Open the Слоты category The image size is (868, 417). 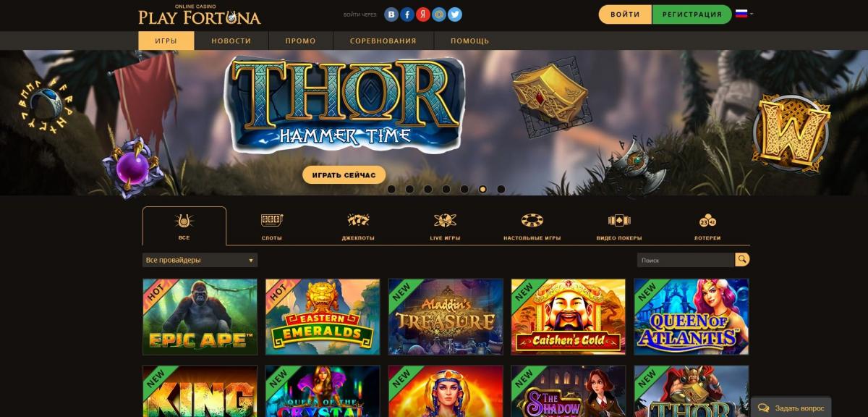[x=272, y=227]
